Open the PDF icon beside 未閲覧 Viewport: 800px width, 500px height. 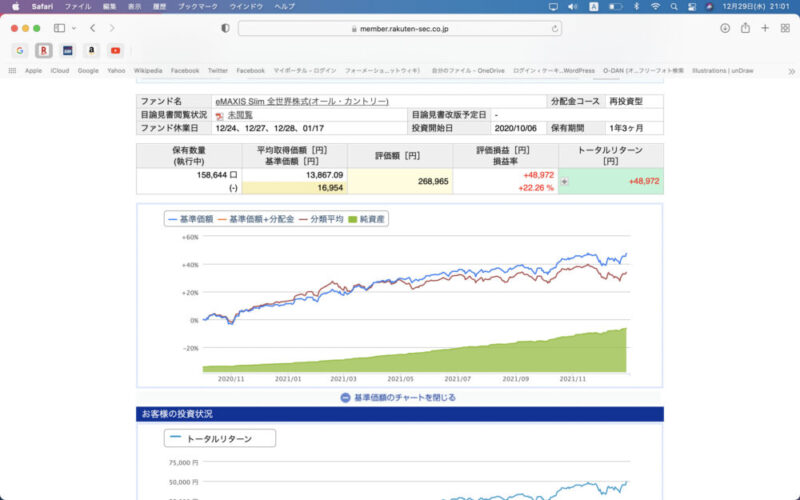tap(219, 116)
